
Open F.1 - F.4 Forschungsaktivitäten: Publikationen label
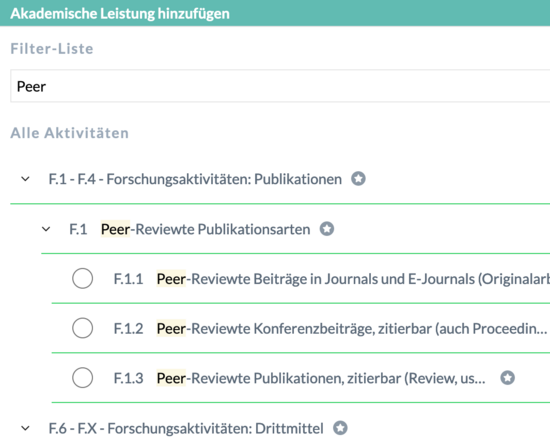tap(195, 179)
